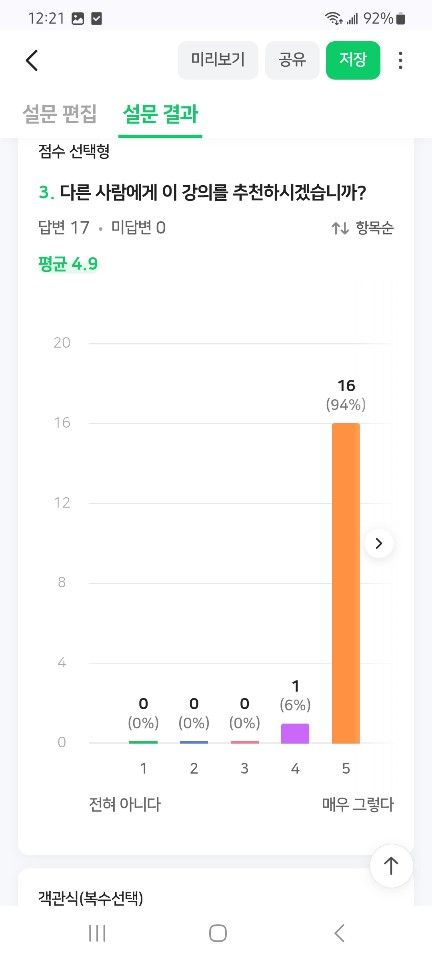Viewport: 432px width, 960px height.
Task: Select the 설문 결과 tab
Action: pos(160,114)
